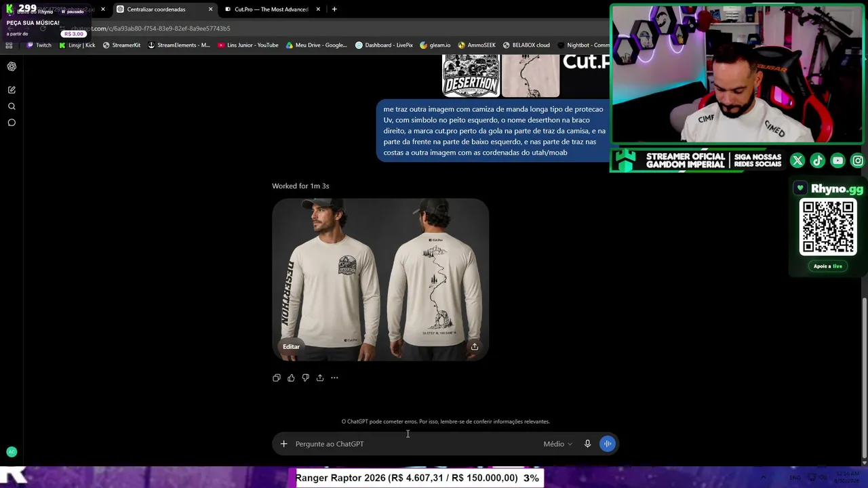Screen dimensions: 868x488
Task: Open the Nightbot bookmark
Action: point(583,45)
